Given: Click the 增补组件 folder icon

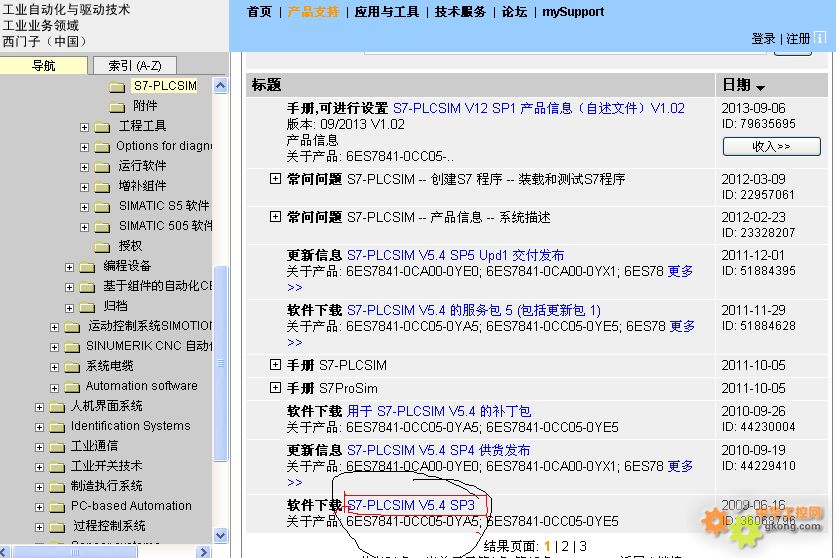Looking at the screenshot, I should 102,187.
